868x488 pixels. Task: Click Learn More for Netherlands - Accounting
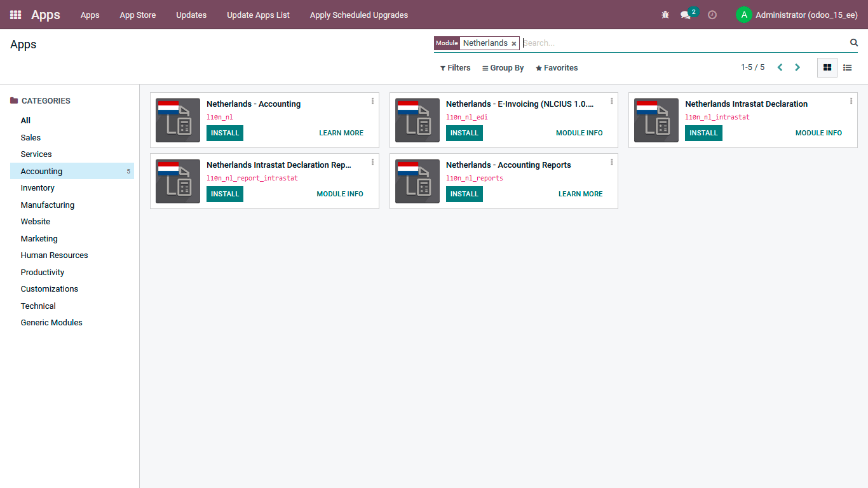[341, 133]
